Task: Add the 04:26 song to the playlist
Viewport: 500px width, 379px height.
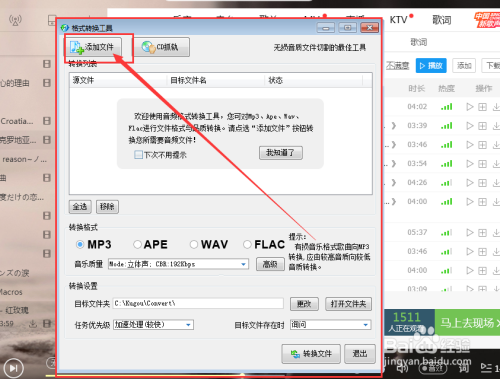Action: (483, 183)
